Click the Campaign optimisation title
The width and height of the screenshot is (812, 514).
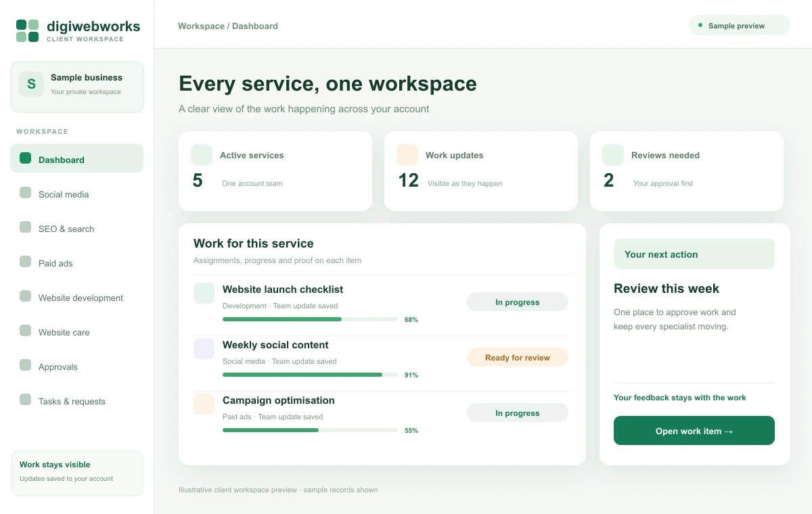[x=279, y=400]
